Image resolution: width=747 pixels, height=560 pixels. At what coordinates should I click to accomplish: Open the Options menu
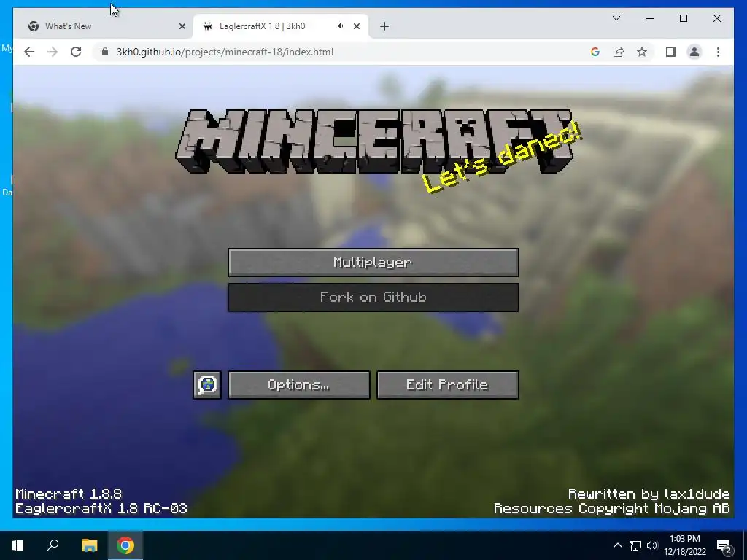(298, 385)
